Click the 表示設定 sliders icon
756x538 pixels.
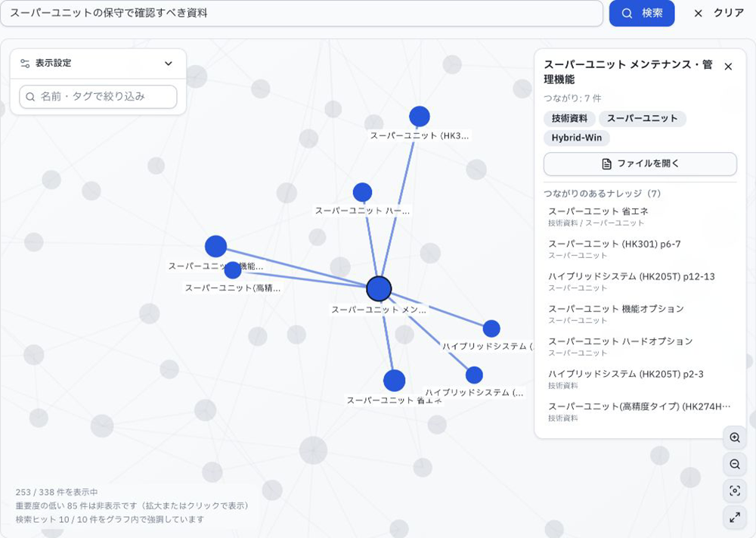[25, 64]
